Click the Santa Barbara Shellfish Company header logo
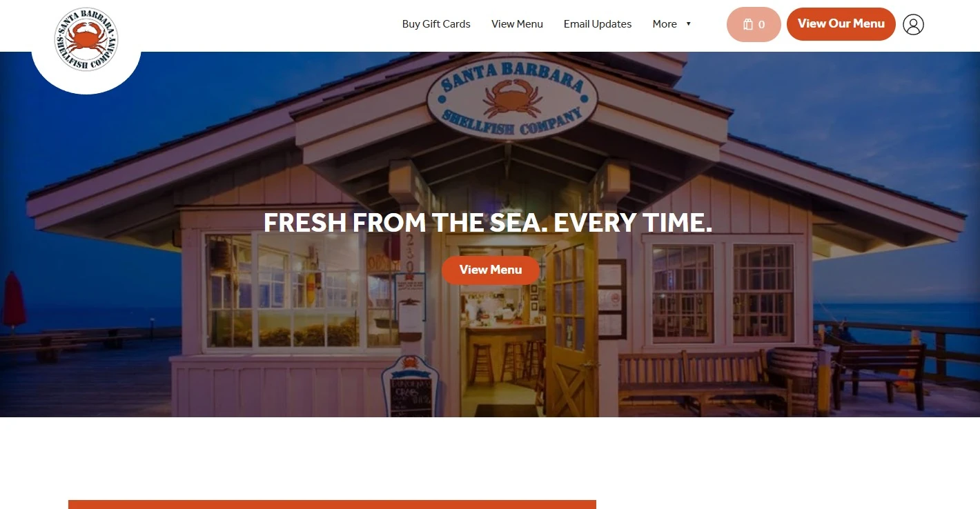Image resolution: width=980 pixels, height=509 pixels. 86,40
